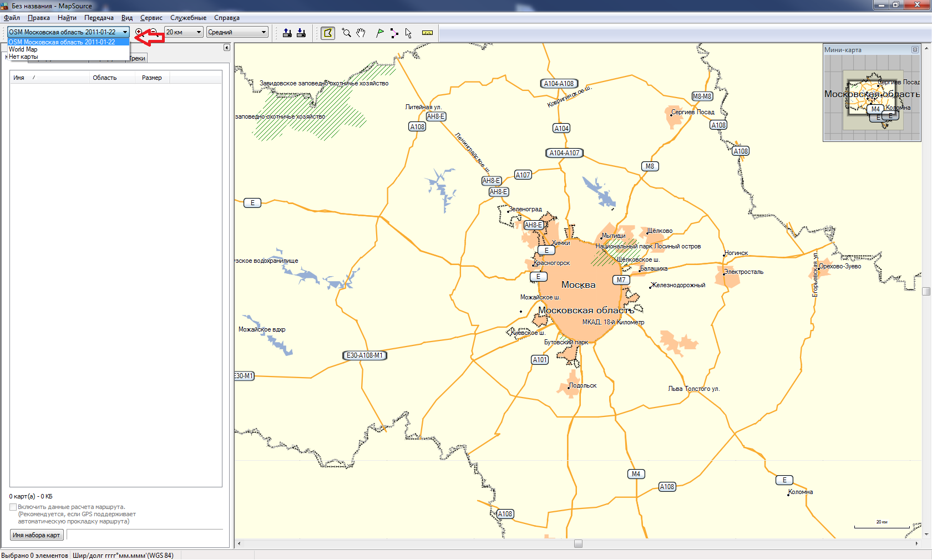
Task: Open the Передача menu
Action: (x=99, y=18)
